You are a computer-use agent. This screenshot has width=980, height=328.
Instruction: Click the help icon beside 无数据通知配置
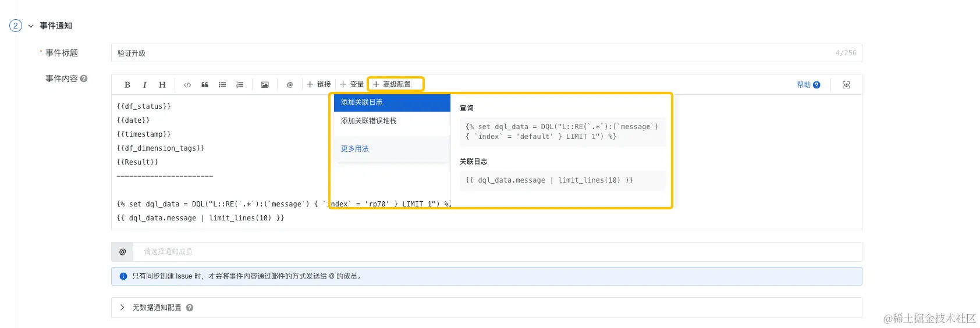point(190,308)
